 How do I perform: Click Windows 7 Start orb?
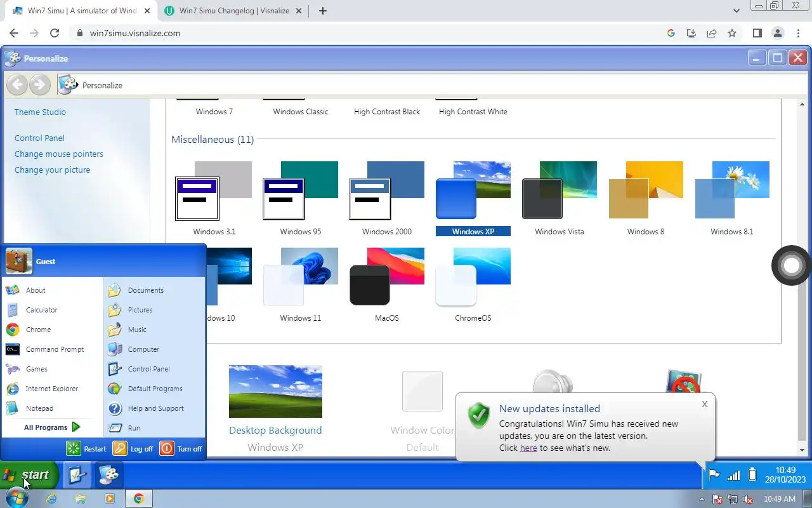[17, 498]
